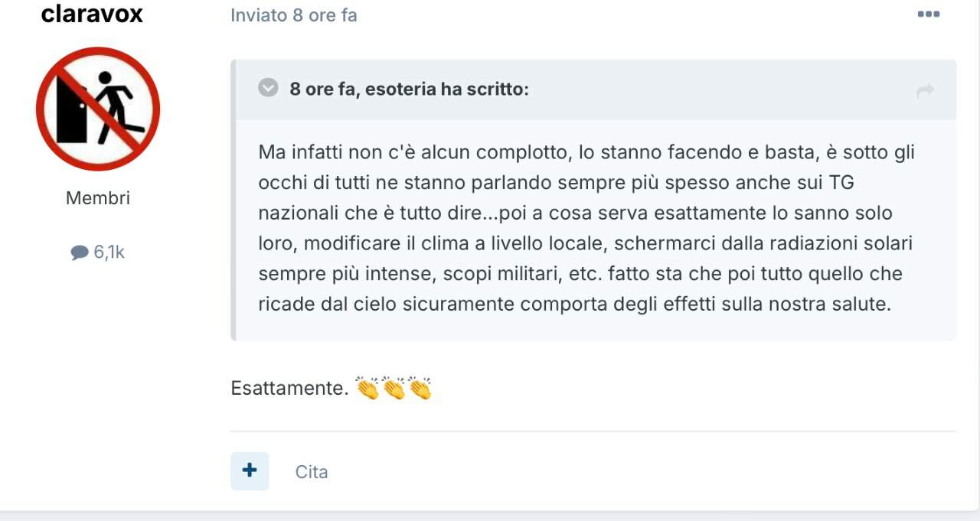Add this post to multi-quote with the plus button

click(250, 471)
